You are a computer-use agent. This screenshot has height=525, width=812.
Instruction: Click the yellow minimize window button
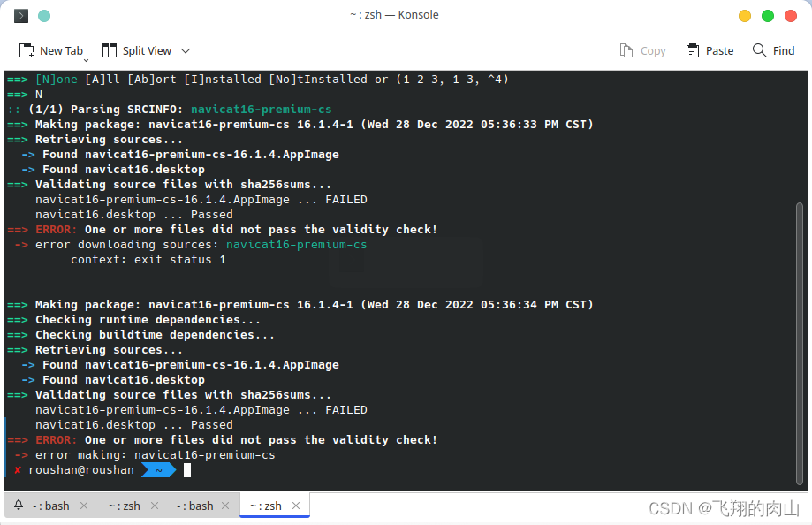745,16
